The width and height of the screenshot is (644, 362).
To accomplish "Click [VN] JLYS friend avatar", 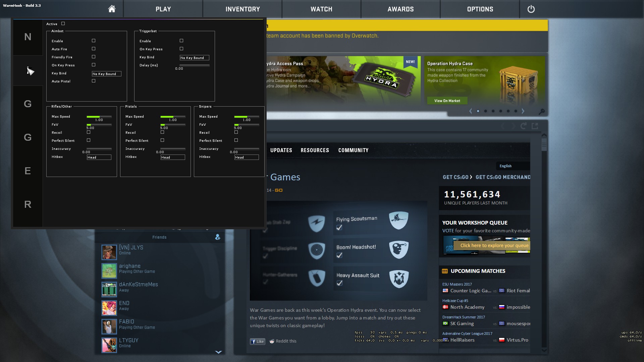I will (x=109, y=252).
